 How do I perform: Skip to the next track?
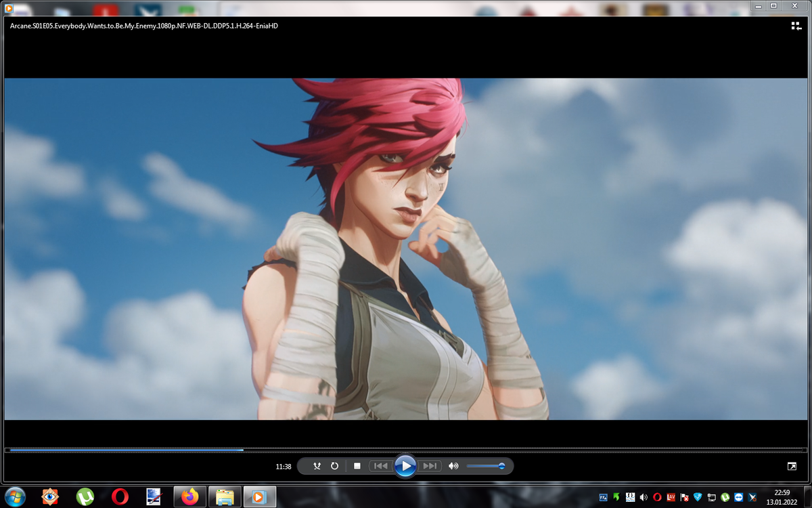429,466
